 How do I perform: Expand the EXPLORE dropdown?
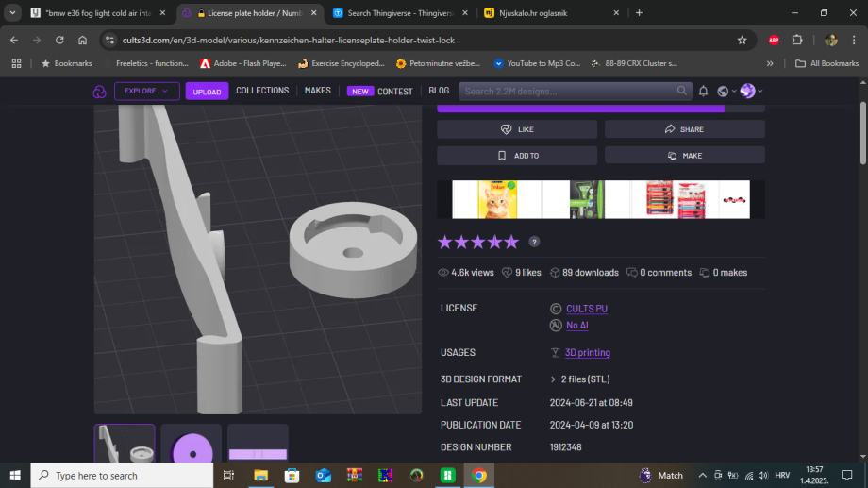pyautogui.click(x=146, y=92)
